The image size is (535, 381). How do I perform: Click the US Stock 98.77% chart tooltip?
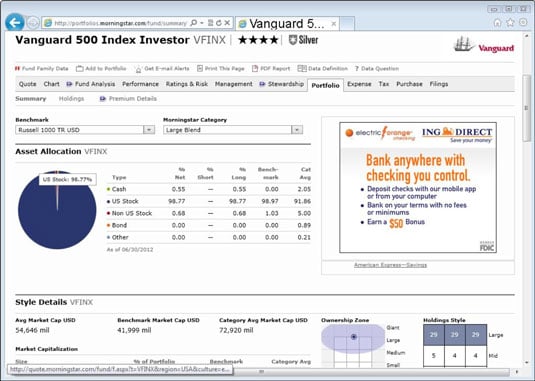(x=67, y=179)
